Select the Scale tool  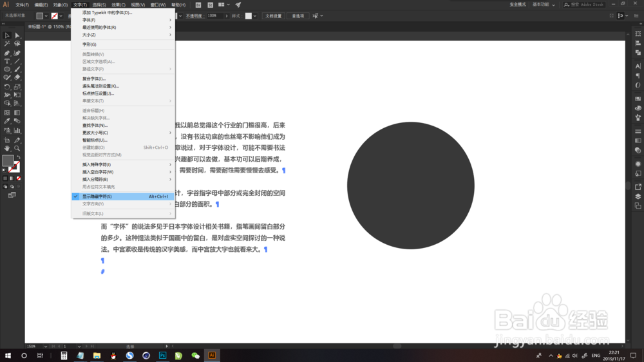17,87
